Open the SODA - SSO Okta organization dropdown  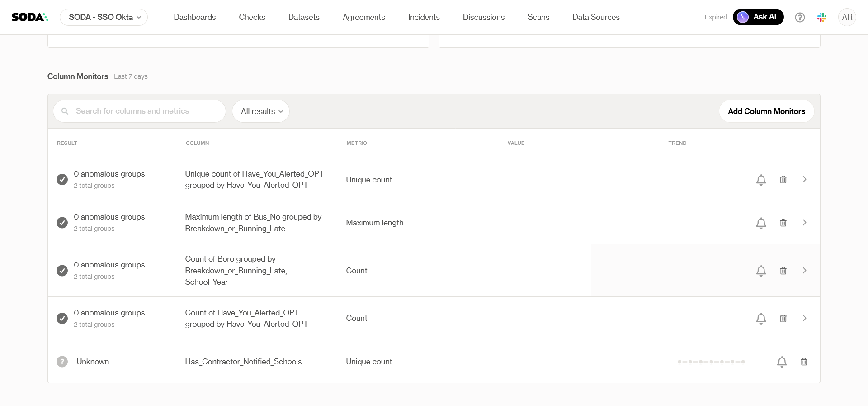(104, 17)
